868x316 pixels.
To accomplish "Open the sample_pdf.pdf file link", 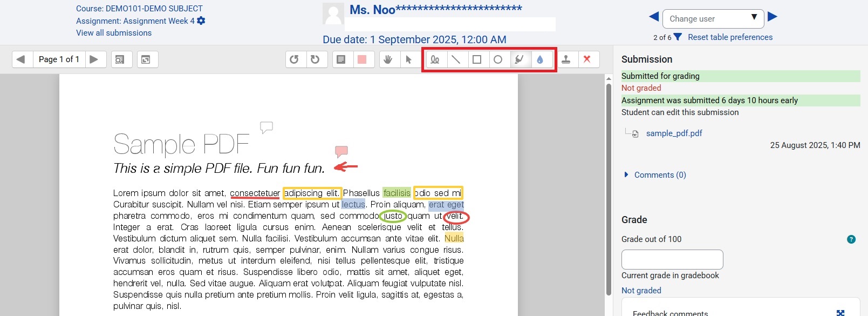I will pos(674,133).
